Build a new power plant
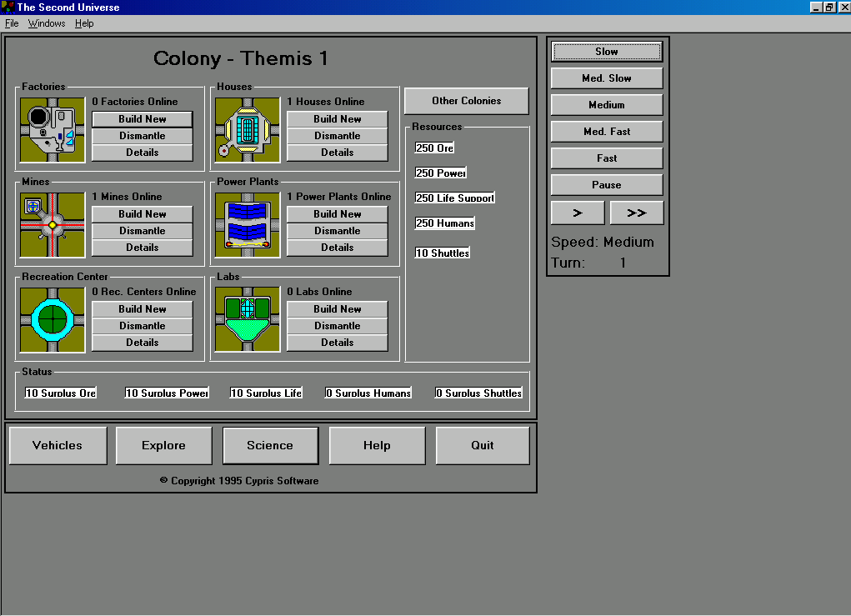Image resolution: width=851 pixels, height=616 pixels. [x=337, y=214]
